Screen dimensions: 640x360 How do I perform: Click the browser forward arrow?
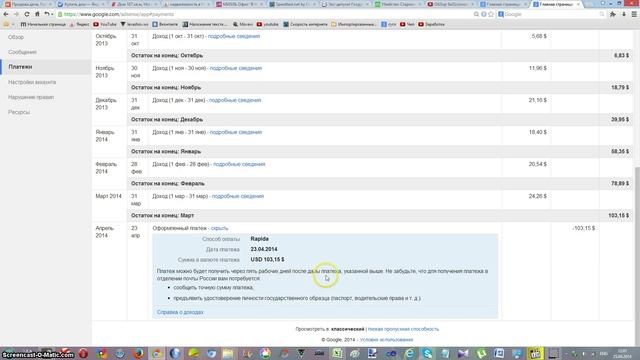(x=16, y=14)
